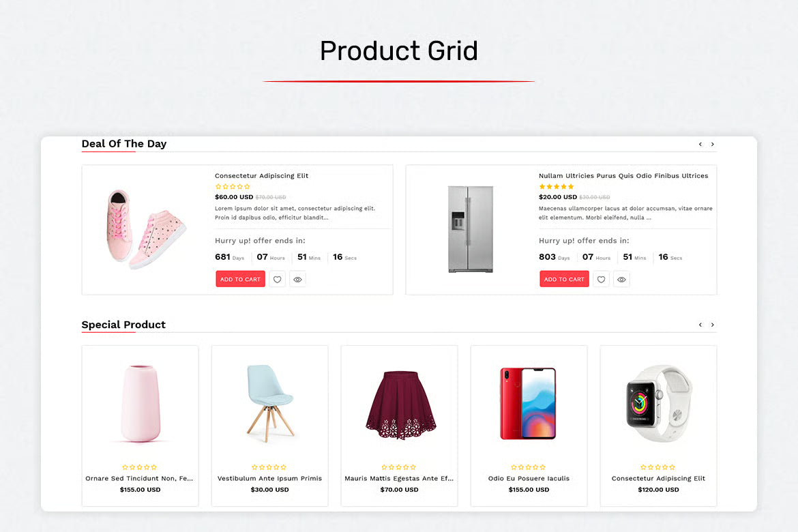Click the star rating under the blue chair
This screenshot has width=798, height=532.
(x=269, y=467)
